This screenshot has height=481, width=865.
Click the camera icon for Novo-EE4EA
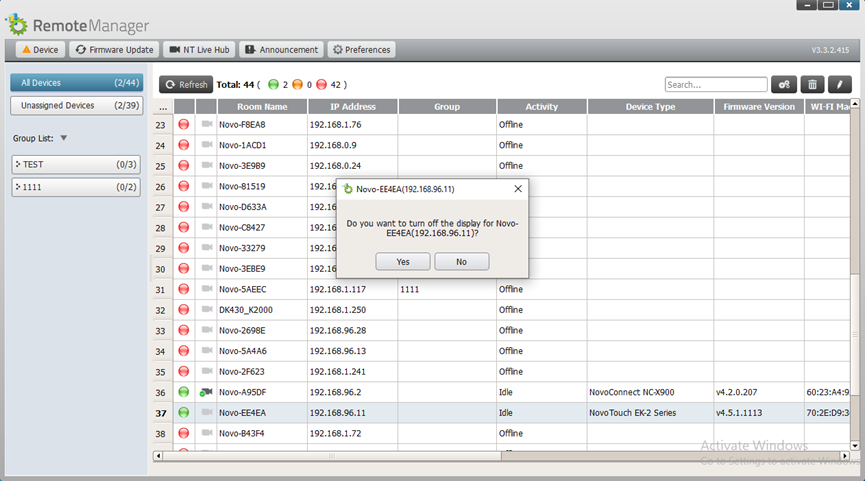click(207, 412)
